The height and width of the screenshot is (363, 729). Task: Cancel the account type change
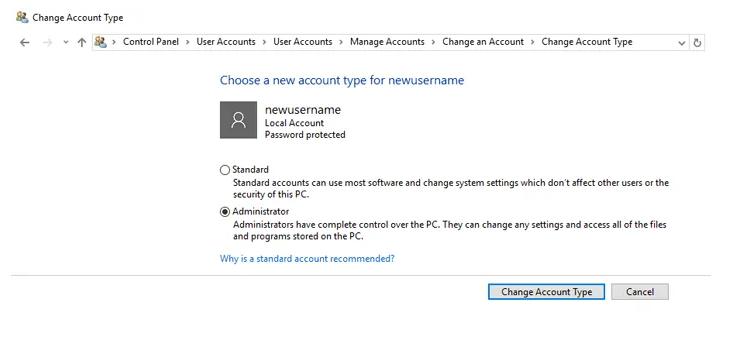[x=640, y=292]
